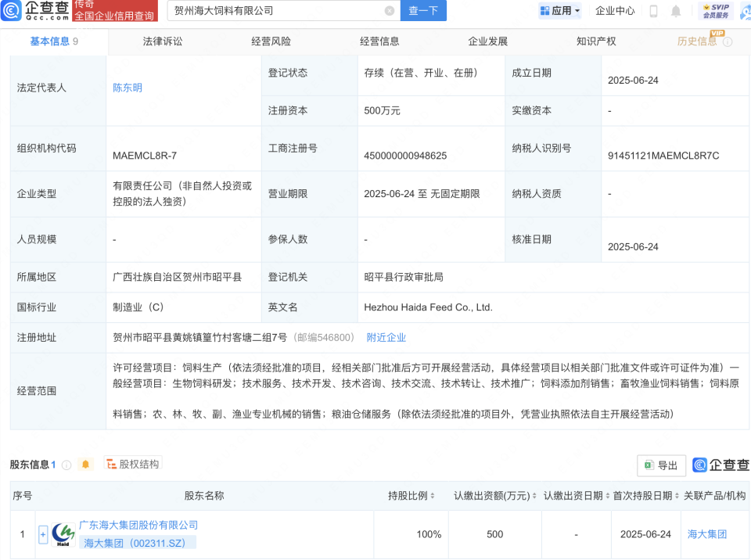The height and width of the screenshot is (560, 751).
Task: Click 昭平县行政审批局 registration authority
Action: pyautogui.click(x=404, y=278)
